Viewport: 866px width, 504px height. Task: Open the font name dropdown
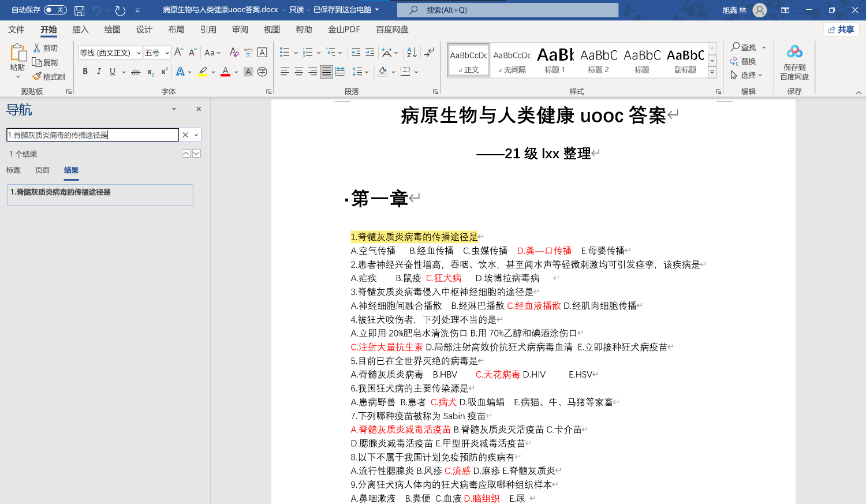tap(139, 53)
